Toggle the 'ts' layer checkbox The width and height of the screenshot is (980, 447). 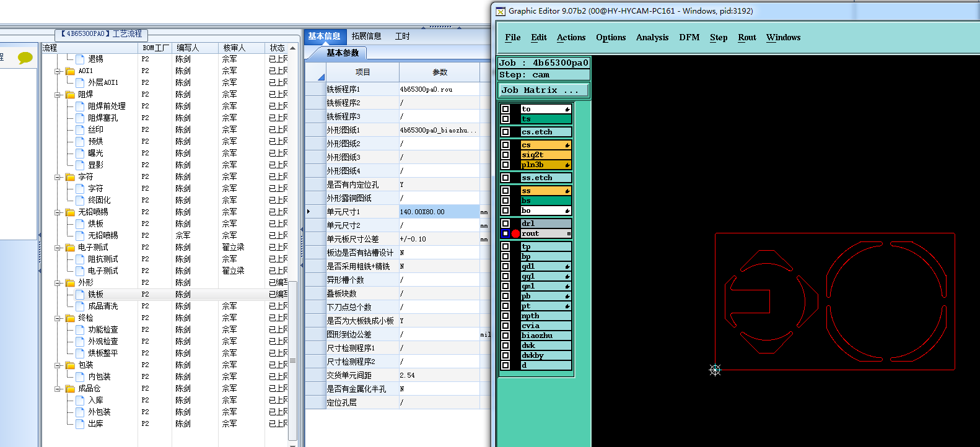tap(505, 119)
